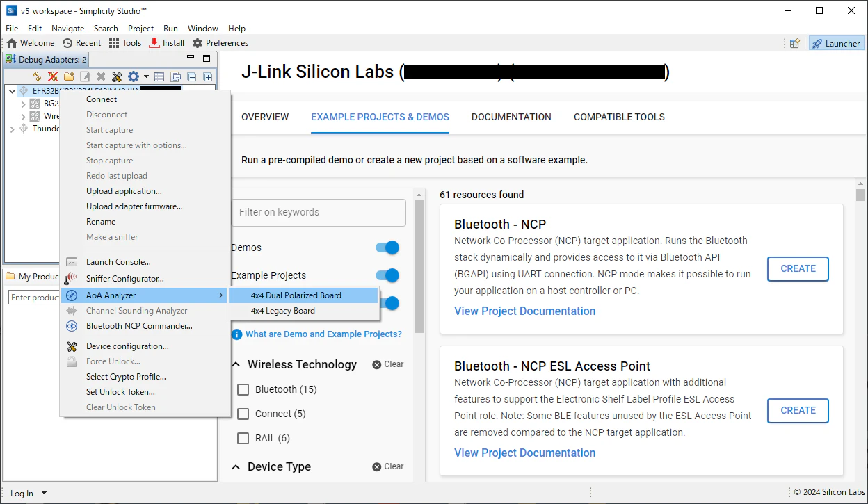
Task: Check the RAIL (6) checkbox
Action: click(x=243, y=438)
